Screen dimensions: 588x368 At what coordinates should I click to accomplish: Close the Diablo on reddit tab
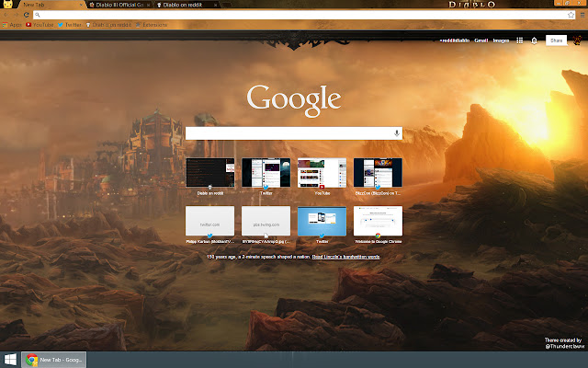pos(215,5)
